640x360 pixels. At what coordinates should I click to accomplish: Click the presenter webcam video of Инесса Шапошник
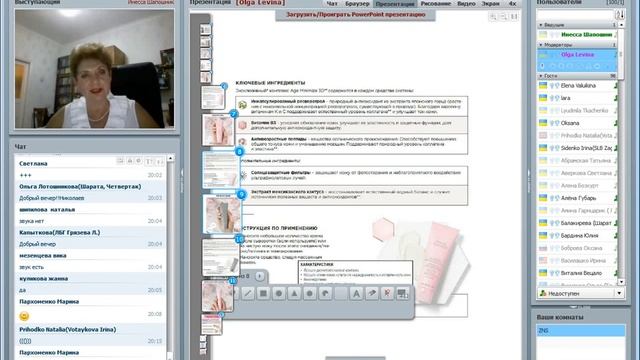(94, 69)
